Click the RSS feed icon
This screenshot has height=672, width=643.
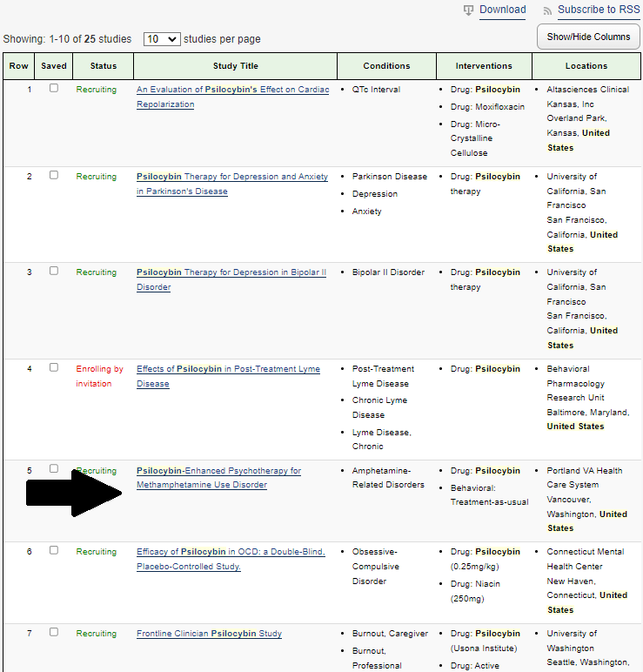[x=547, y=10]
